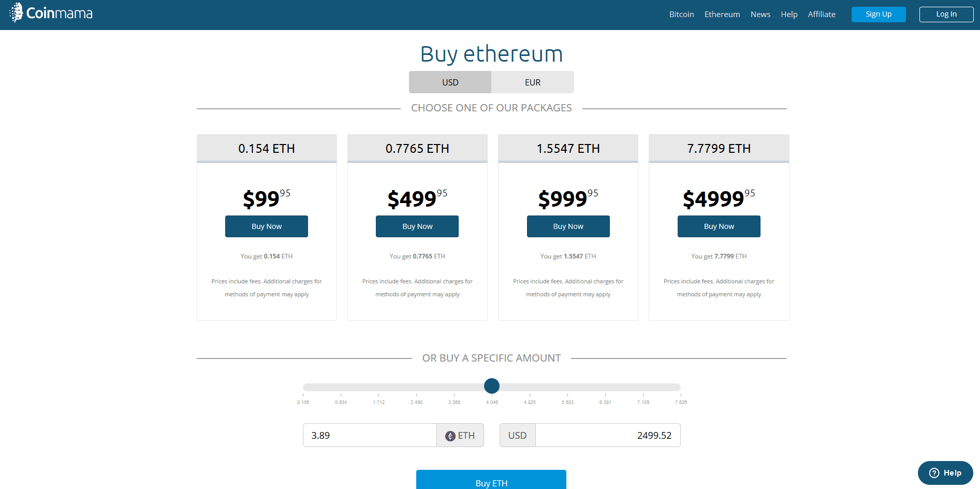The height and width of the screenshot is (489, 980).
Task: Switch currency to EUR
Action: pos(533,82)
